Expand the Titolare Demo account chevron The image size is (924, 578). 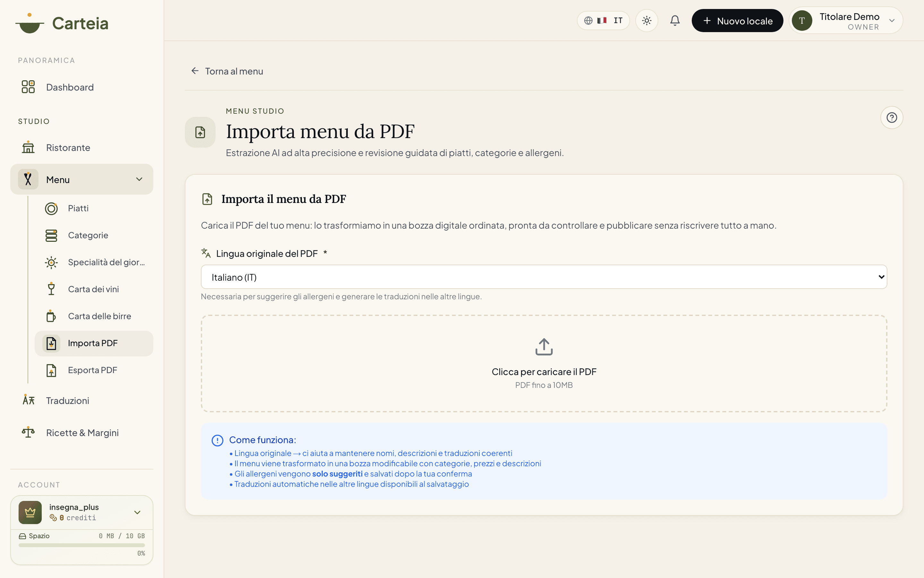coord(892,21)
